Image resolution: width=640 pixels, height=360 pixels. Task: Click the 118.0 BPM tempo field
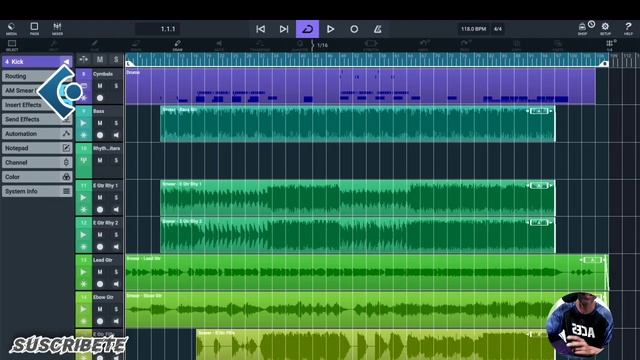(x=473, y=29)
